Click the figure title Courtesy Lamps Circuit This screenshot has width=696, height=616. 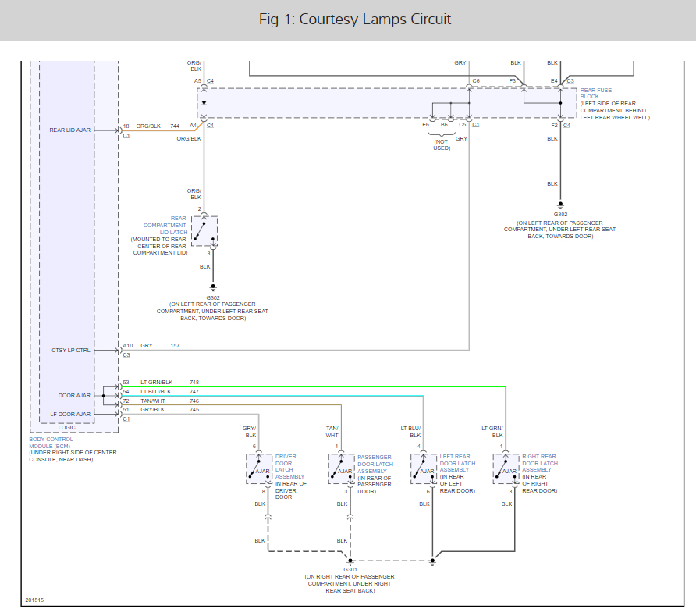pos(355,20)
